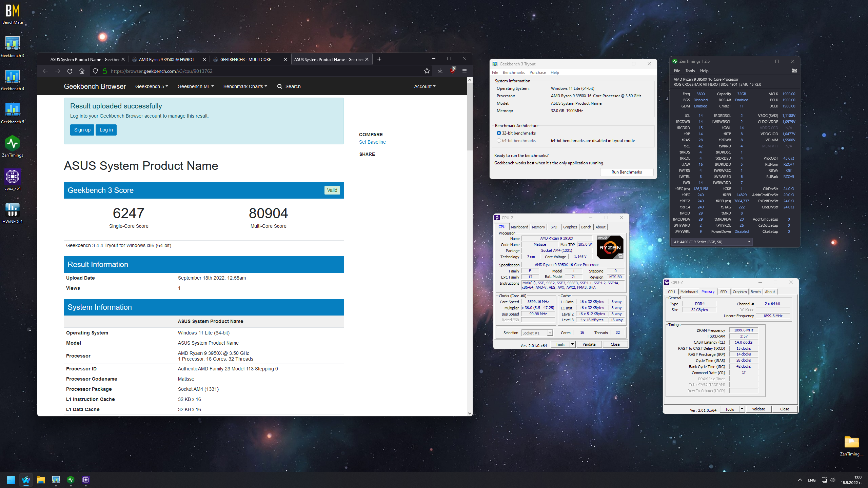Go to browser home page

pyautogui.click(x=82, y=71)
